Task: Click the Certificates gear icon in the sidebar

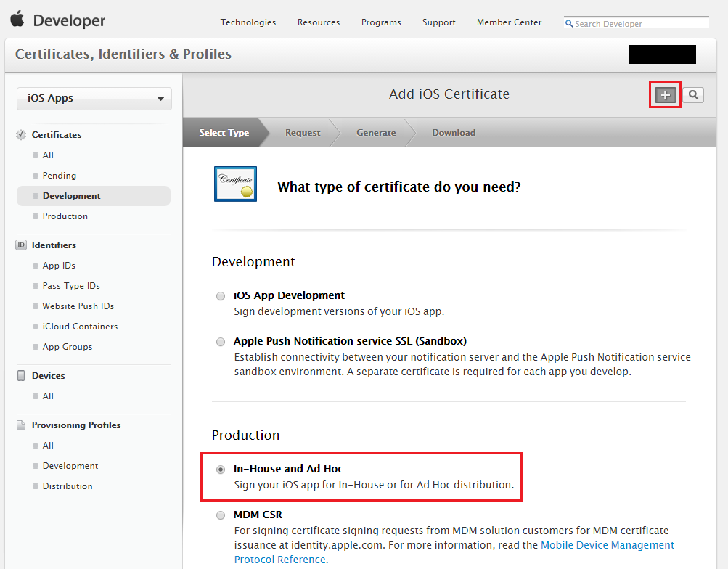Action: 21,134
